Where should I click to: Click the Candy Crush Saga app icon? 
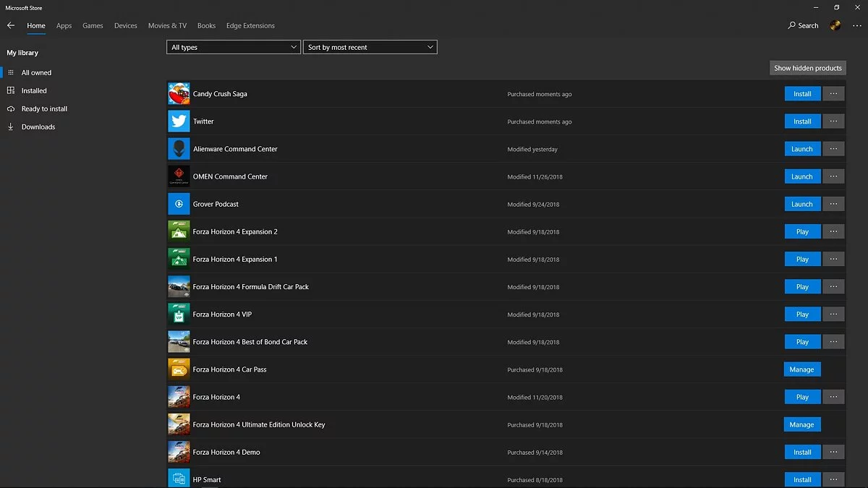[x=179, y=94]
